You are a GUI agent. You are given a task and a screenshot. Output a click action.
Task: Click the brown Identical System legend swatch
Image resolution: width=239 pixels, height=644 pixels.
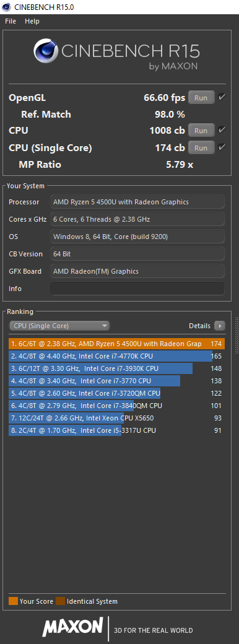[x=60, y=601]
